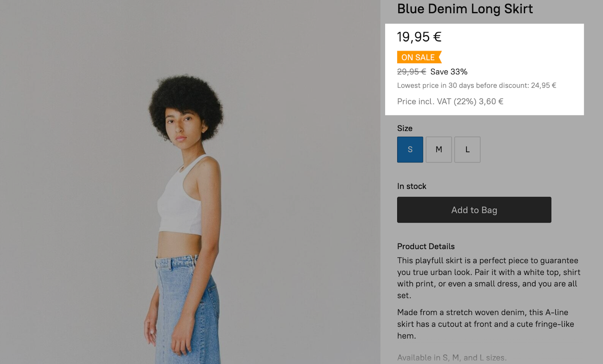The height and width of the screenshot is (364, 603).
Task: Click the lowest price in 30 days note
Action: point(476,86)
